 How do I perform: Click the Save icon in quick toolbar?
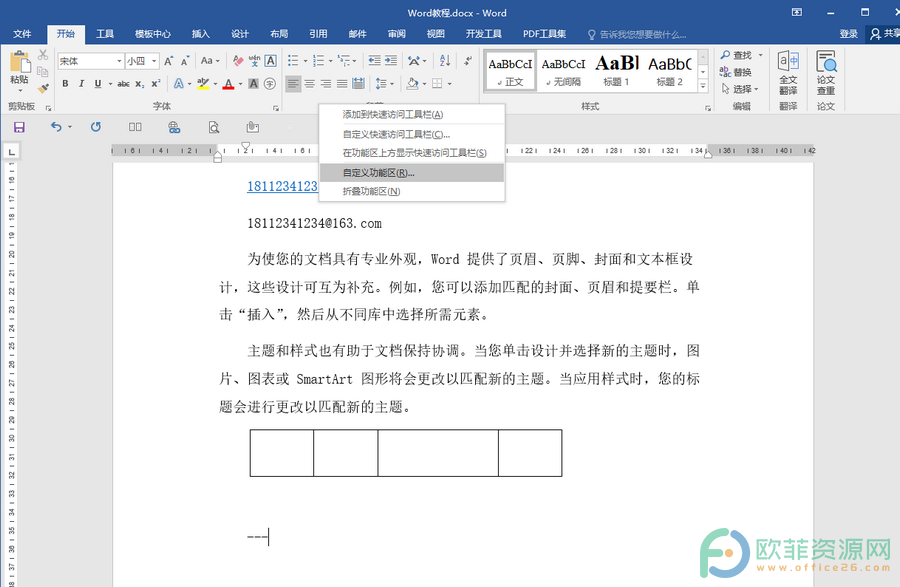(19, 127)
